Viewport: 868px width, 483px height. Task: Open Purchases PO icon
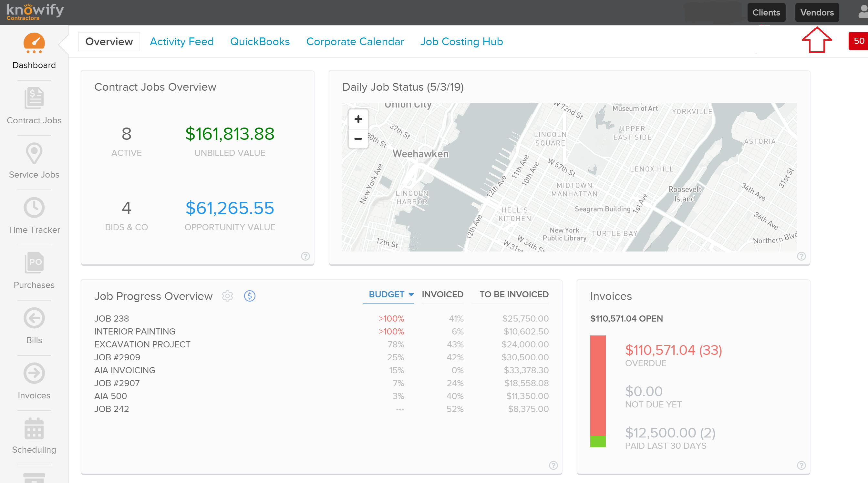pos(34,263)
